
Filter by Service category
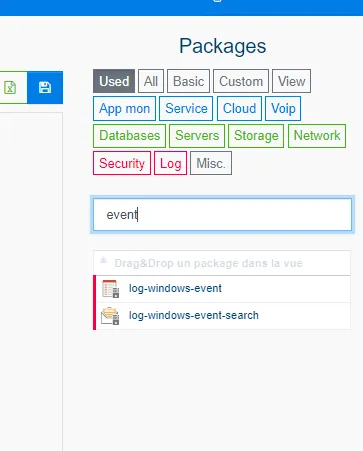[186, 108]
